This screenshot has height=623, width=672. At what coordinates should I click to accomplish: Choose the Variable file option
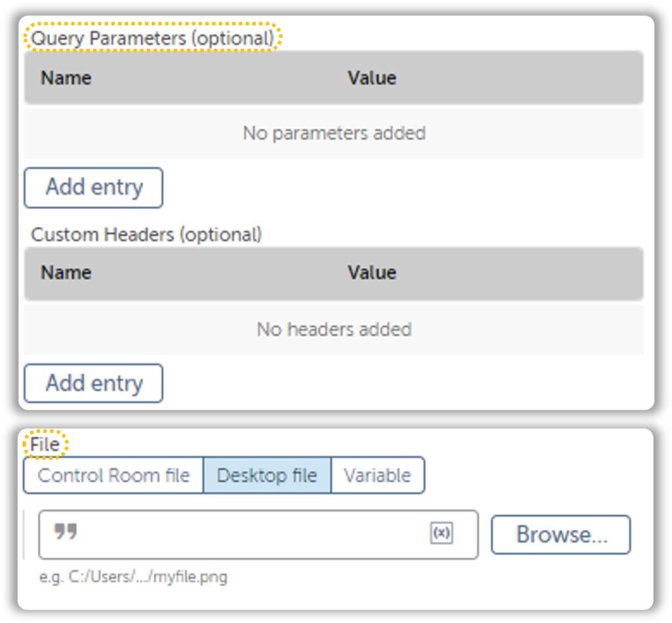(377, 475)
